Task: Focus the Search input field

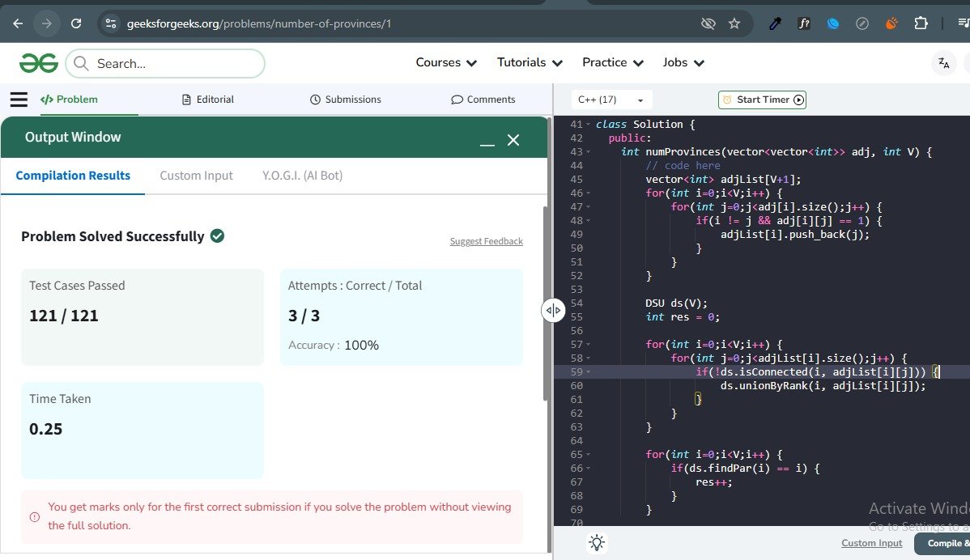Action: (x=165, y=64)
